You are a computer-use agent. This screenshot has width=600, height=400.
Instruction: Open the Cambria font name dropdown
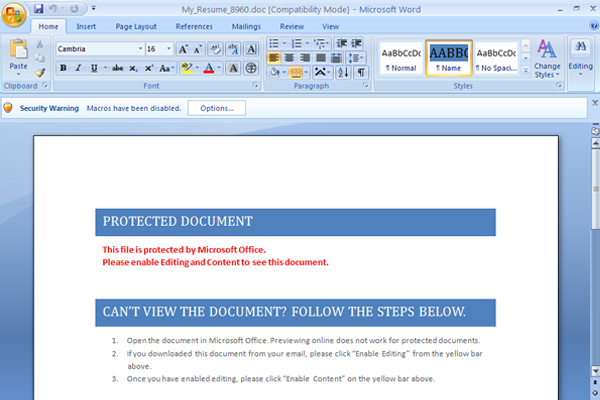coord(140,49)
